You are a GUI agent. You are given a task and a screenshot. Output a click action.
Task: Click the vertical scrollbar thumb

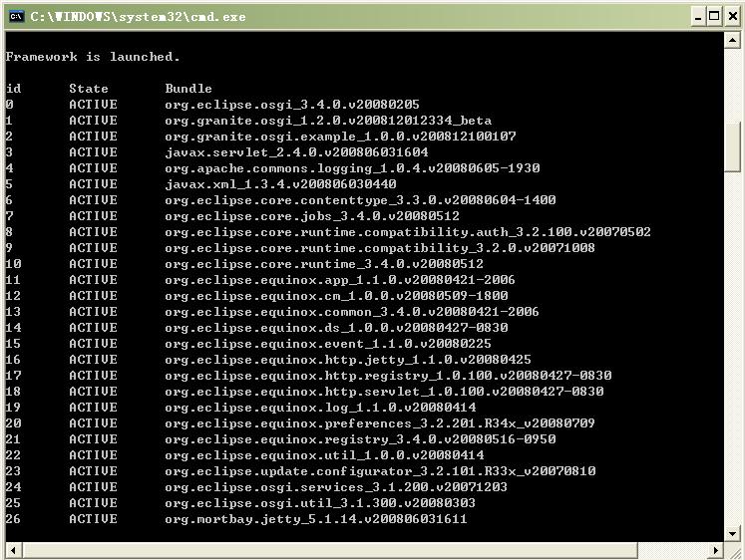(732, 147)
